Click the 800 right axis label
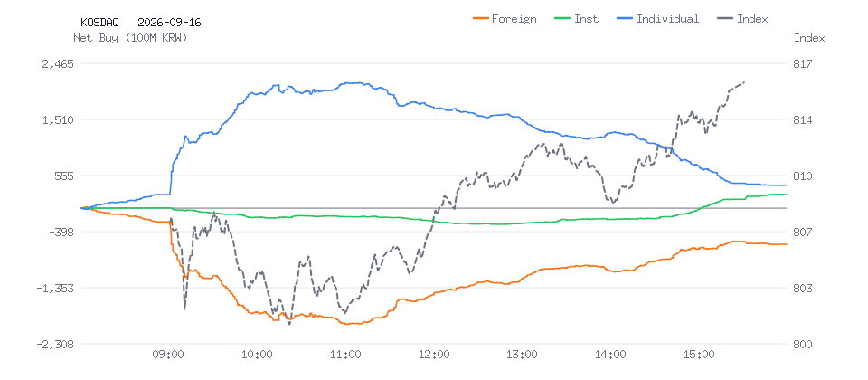Screen dimensions: 868x380 coord(803,345)
